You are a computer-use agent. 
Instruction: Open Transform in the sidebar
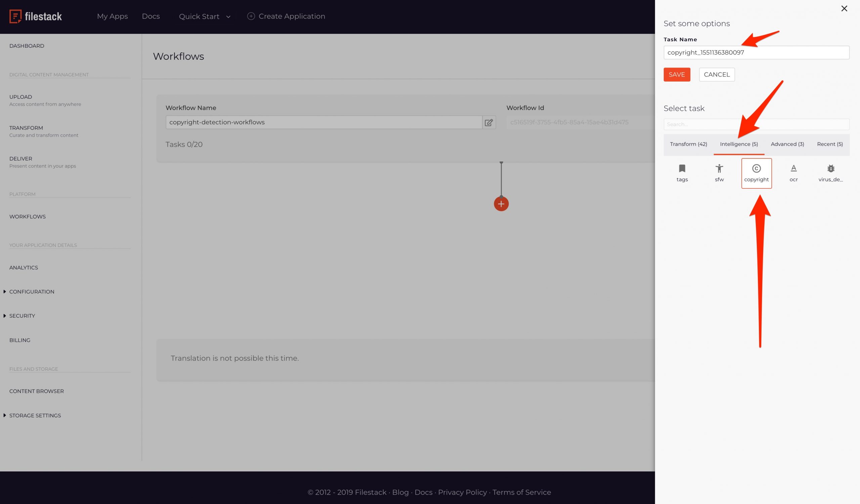coord(44,131)
